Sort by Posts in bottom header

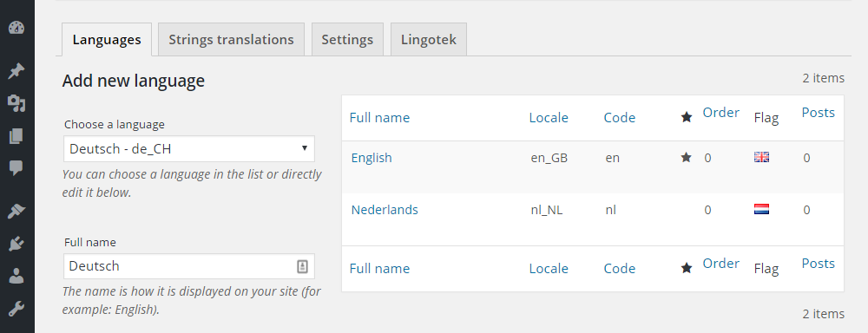(x=819, y=264)
